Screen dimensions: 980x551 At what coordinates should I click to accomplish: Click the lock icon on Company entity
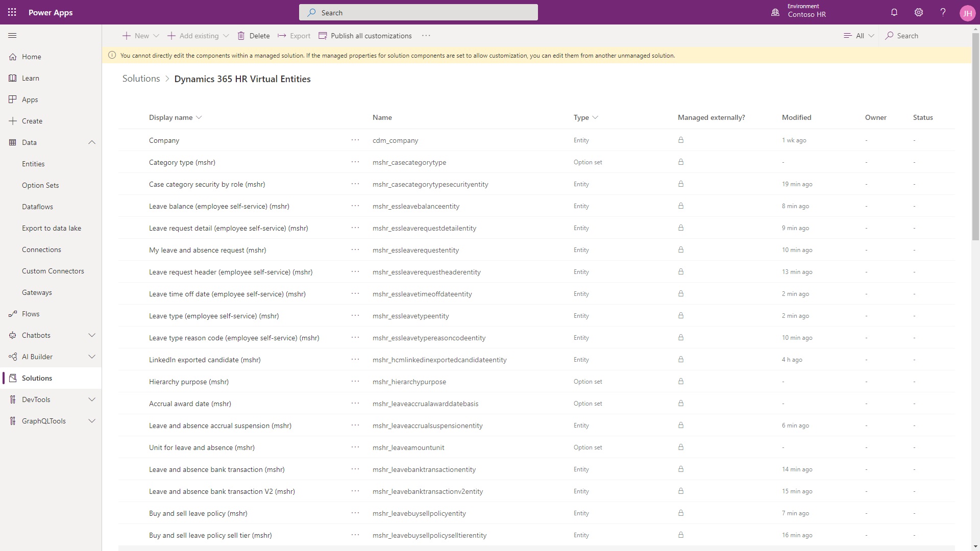point(681,139)
